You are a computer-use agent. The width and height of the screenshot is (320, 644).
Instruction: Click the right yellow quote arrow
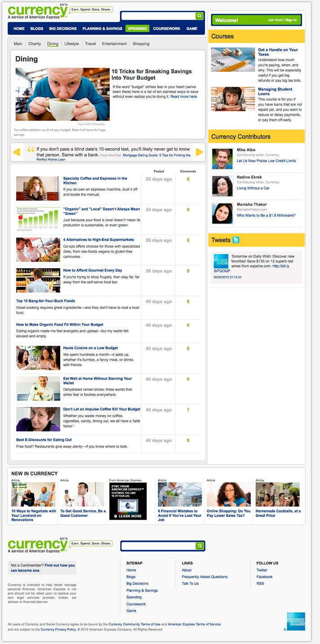[200, 152]
